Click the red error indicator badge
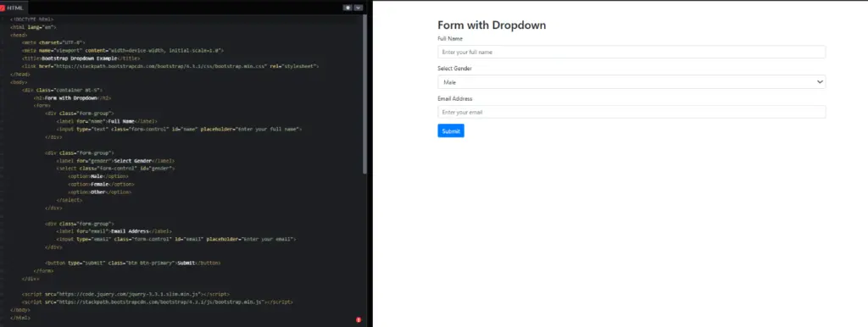Screen dimensions: 868x327 359,320
